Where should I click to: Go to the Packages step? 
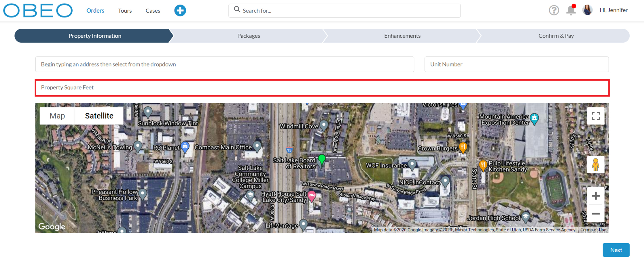(249, 36)
